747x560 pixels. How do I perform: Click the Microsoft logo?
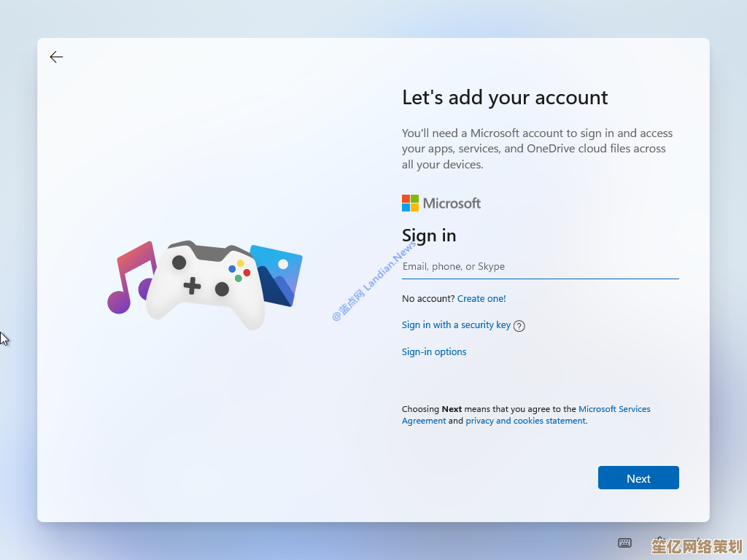tap(441, 203)
